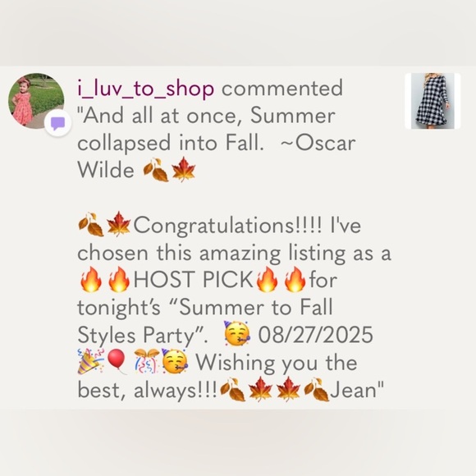The height and width of the screenshot is (476, 476).
Task: Click the red balloon emoji
Action: 118,361
